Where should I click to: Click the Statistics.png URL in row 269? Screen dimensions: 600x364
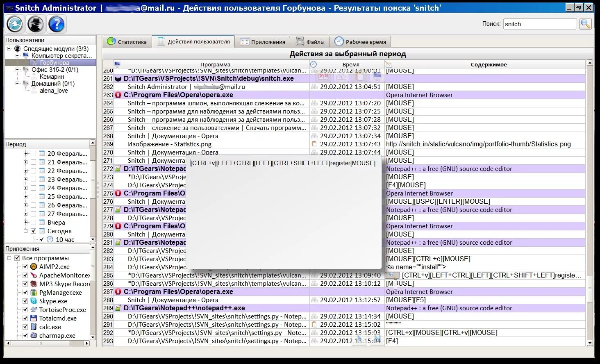(x=478, y=144)
